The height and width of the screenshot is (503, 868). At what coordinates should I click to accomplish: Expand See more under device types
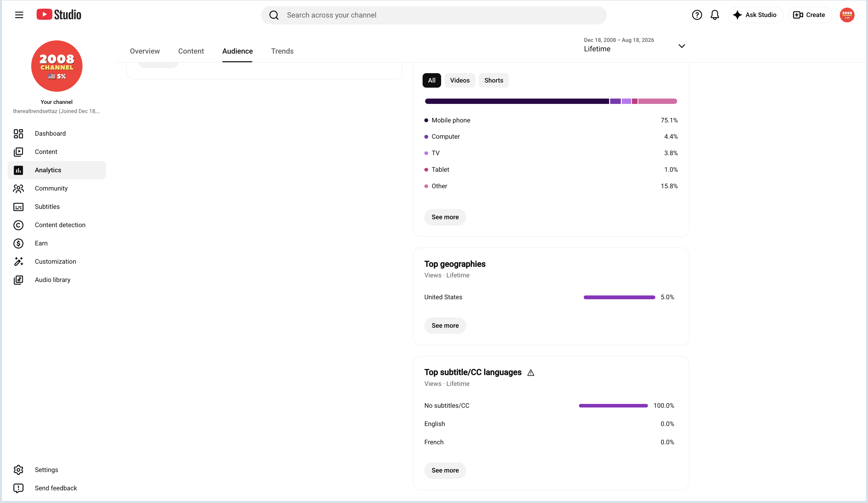point(445,217)
